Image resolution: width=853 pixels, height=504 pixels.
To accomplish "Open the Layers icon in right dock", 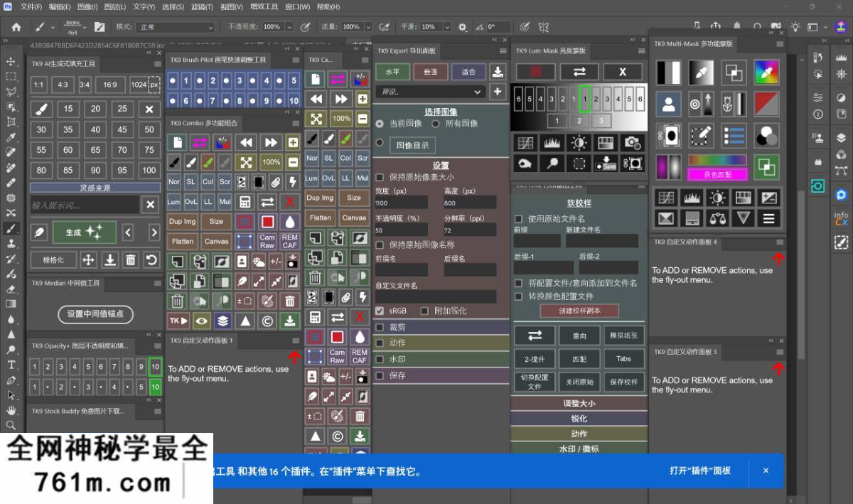I will pyautogui.click(x=842, y=138).
